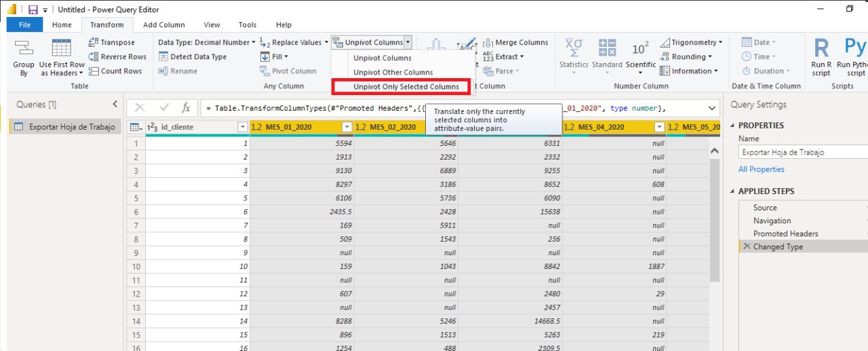Switch to Home tab
The image size is (868, 351).
click(62, 24)
